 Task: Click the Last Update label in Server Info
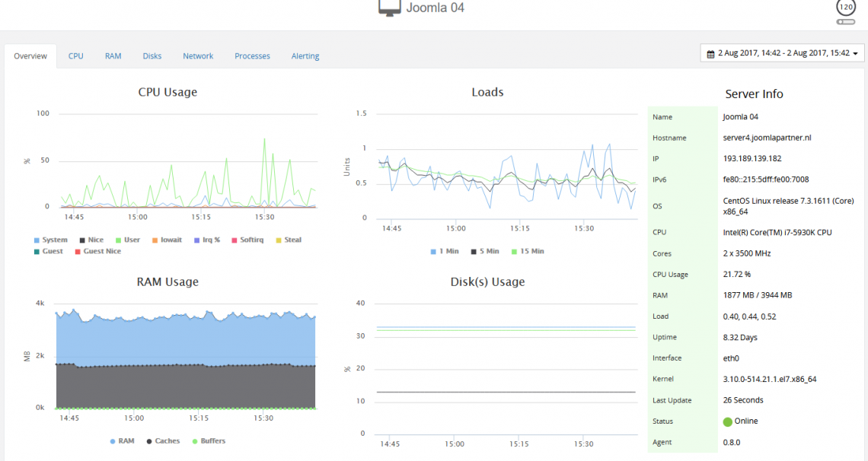[x=672, y=401]
